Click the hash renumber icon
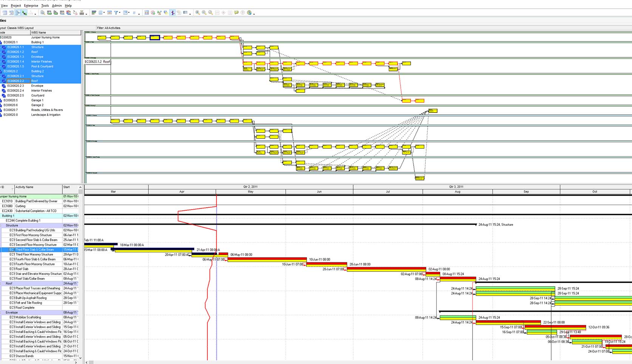 point(134,12)
